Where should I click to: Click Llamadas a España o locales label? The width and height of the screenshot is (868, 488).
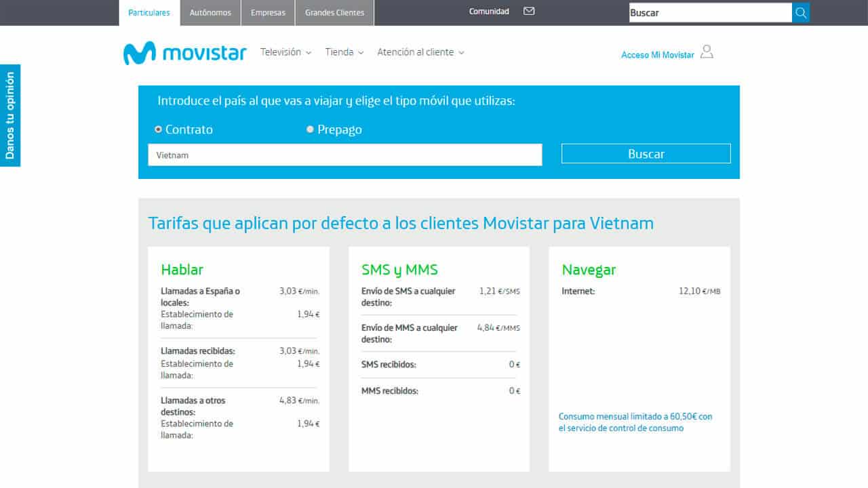(200, 297)
